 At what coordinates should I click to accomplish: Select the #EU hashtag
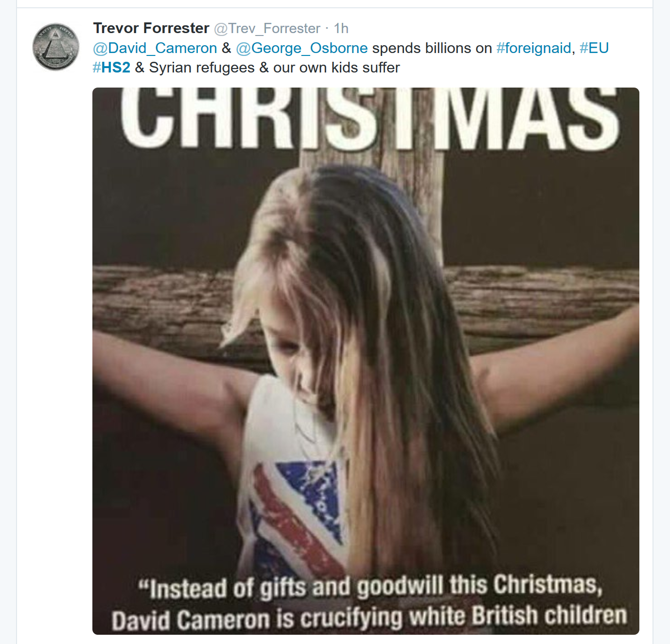click(x=594, y=48)
